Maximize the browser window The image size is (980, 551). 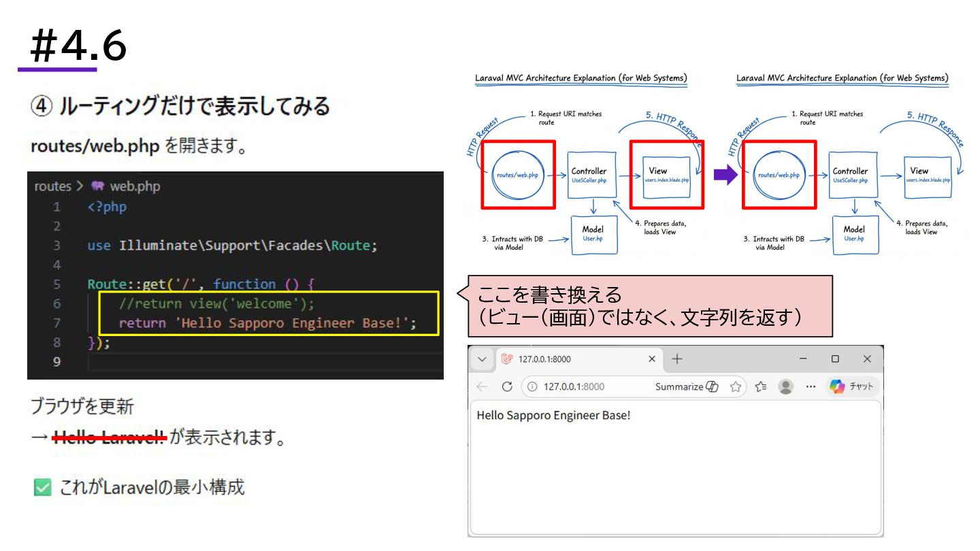tap(835, 358)
